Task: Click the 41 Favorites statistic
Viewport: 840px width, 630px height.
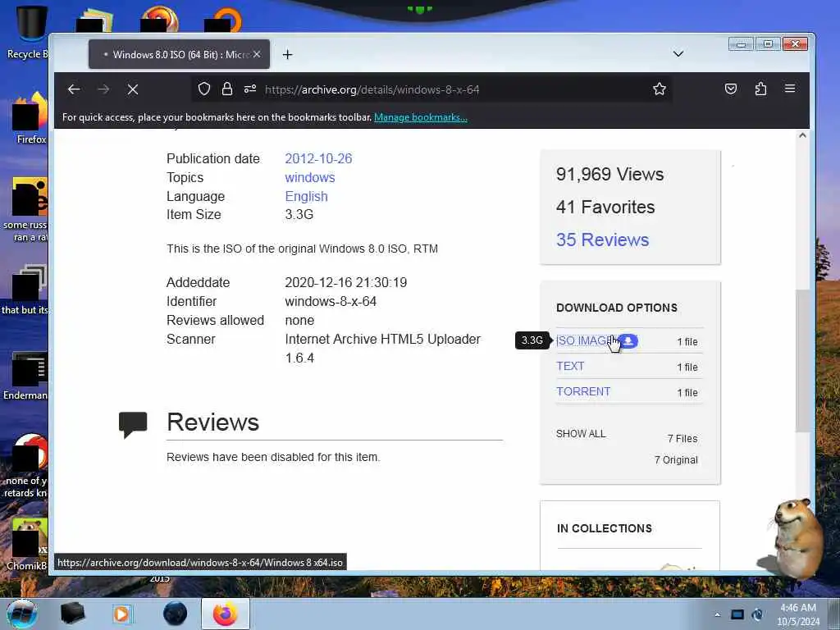Action: coord(605,207)
